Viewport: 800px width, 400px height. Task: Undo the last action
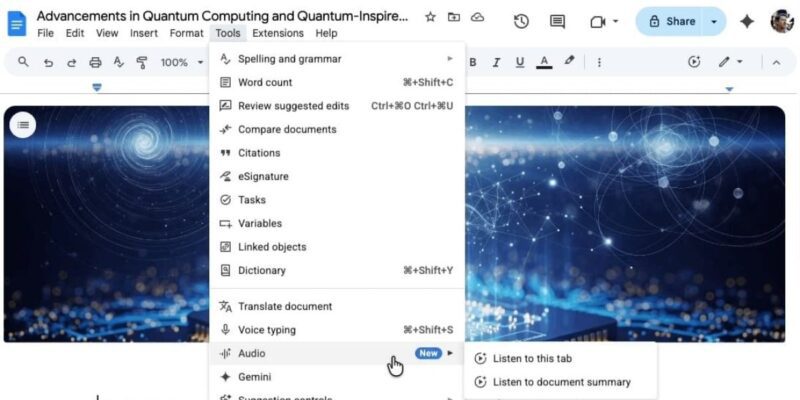click(48, 62)
